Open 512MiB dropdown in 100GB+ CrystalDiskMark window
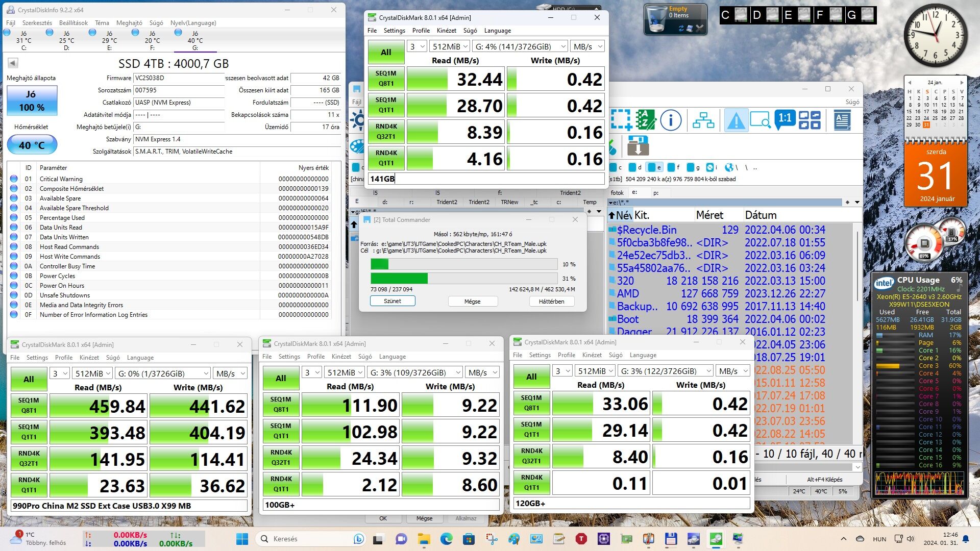Image resolution: width=980 pixels, height=551 pixels. tap(344, 372)
